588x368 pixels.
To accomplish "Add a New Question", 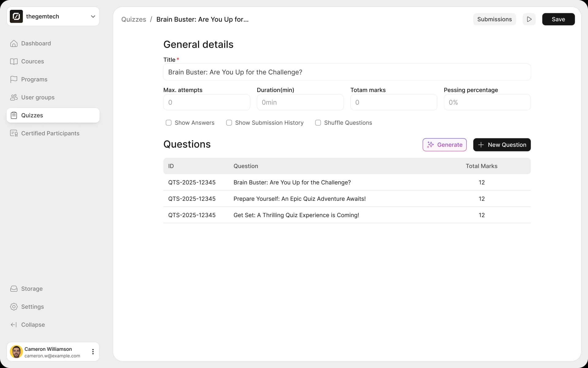I will point(502,145).
